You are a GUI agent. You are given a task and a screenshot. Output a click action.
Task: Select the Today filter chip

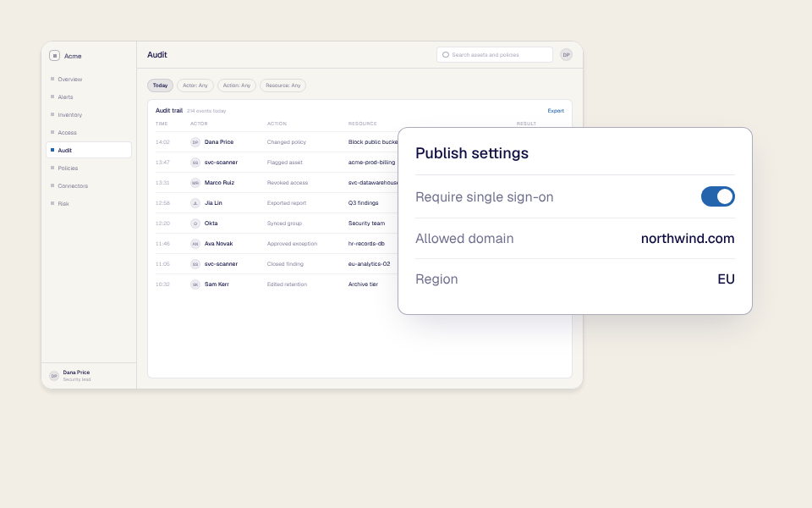pos(160,86)
